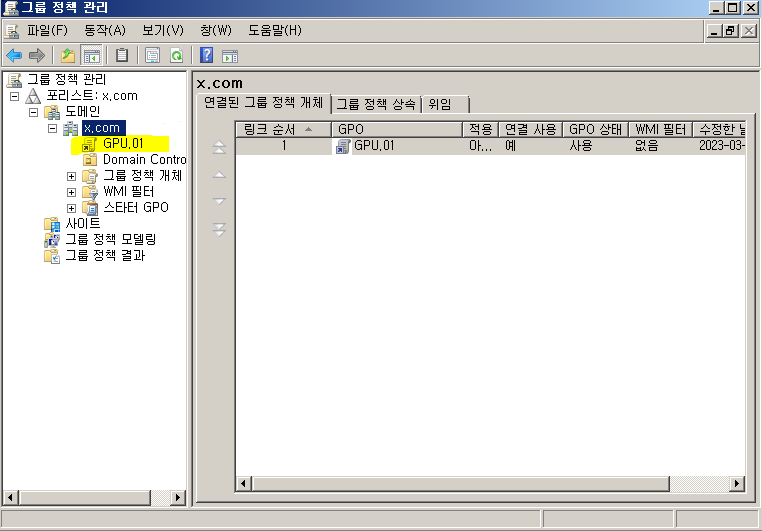Click the Group Policy Management root icon
Image resolution: width=762 pixels, height=531 pixels.
coord(15,80)
